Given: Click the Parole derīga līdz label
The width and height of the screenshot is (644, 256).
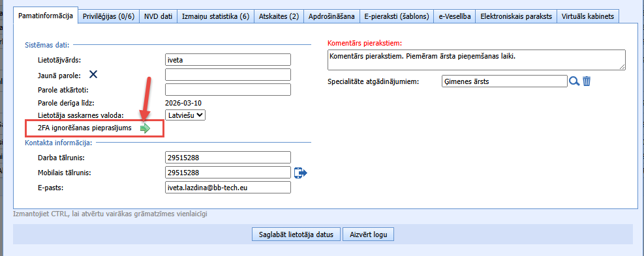Looking at the screenshot, I should click(x=66, y=103).
